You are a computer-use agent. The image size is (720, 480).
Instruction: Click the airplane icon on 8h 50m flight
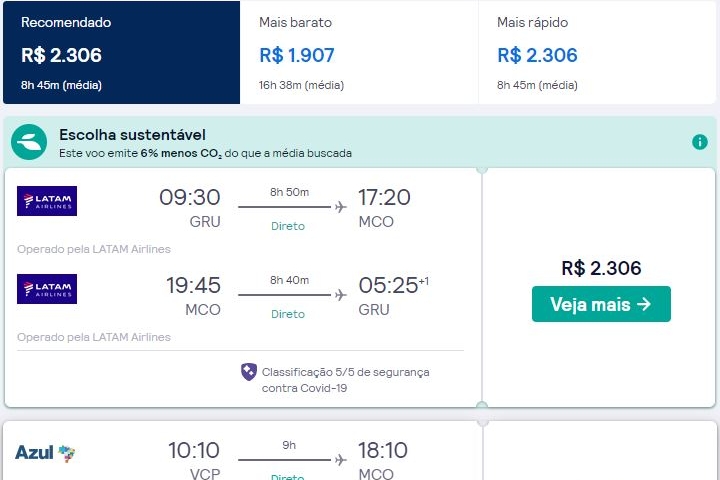click(341, 207)
